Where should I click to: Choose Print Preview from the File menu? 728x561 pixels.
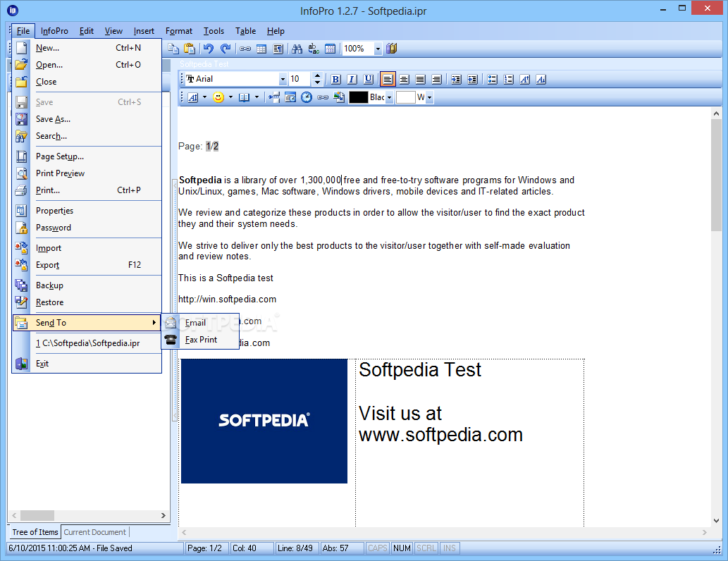(87, 173)
